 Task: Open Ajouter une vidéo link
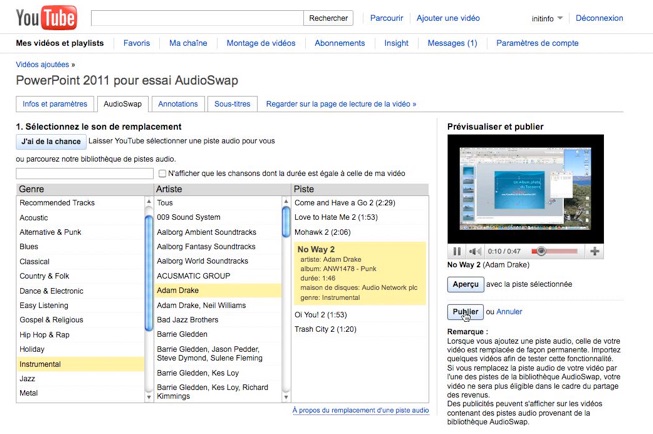point(448,18)
